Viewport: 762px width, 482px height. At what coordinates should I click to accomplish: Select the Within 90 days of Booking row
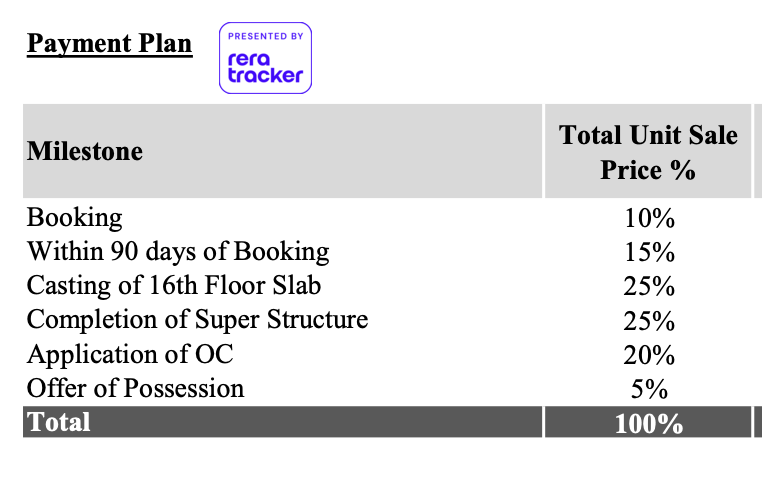pos(178,251)
